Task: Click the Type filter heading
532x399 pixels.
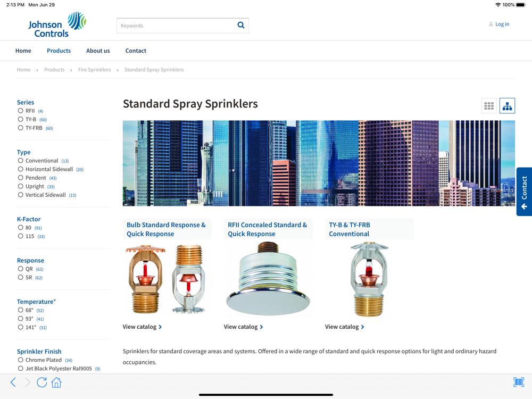Action: (24, 152)
